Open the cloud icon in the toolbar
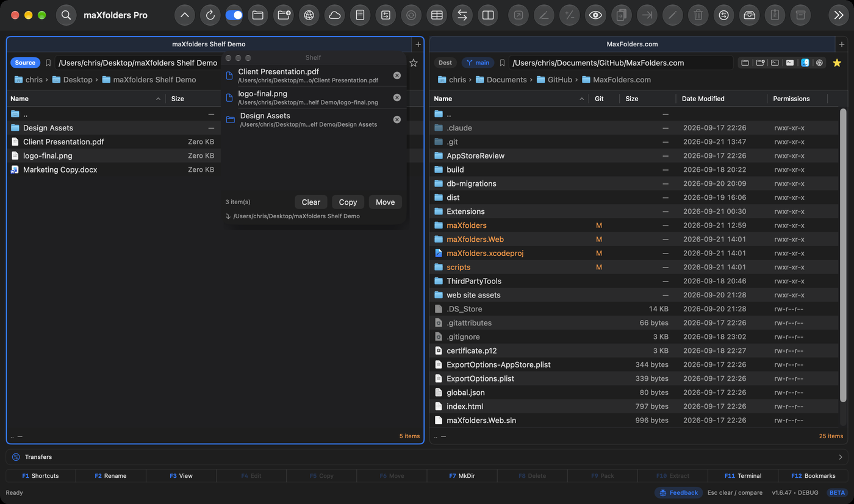 (x=335, y=15)
